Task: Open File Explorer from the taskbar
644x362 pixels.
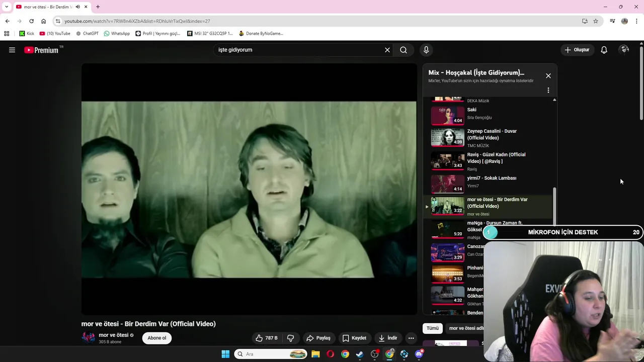Action: point(315,354)
